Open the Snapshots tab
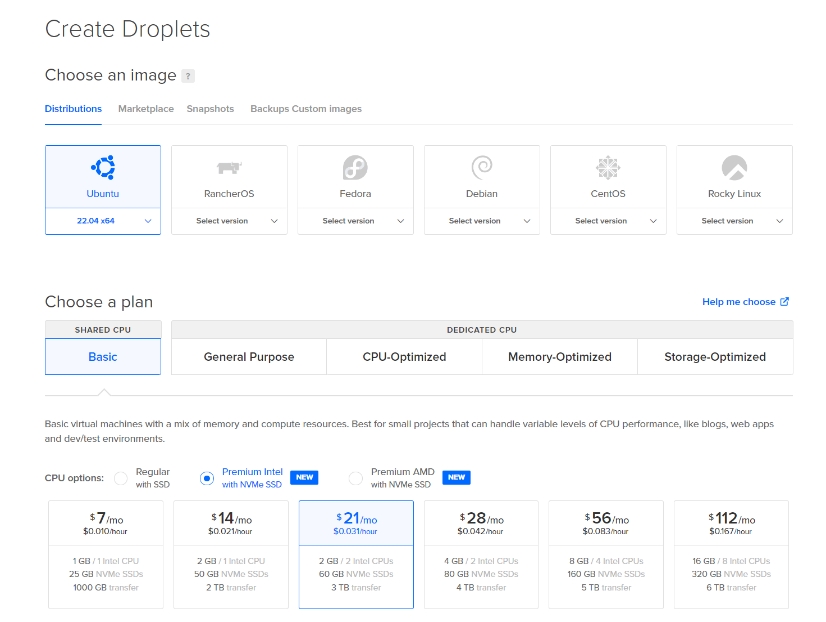Viewport: 826px width, 622px height. tap(210, 109)
